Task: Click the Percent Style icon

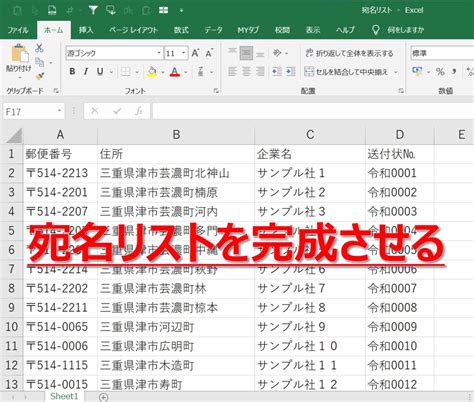Action: pyautogui.click(x=440, y=71)
